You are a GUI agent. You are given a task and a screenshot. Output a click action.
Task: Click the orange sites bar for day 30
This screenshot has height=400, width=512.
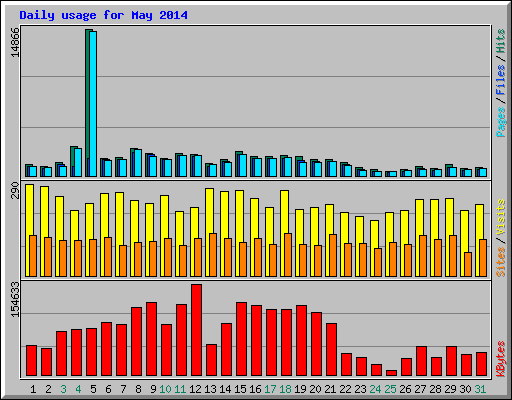coord(468,264)
